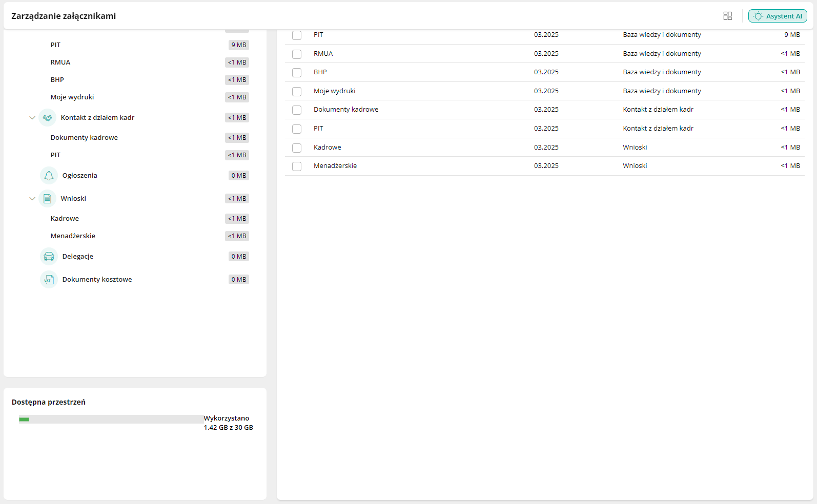Click the Wnioski cell in the Kadrowe row
Image resolution: width=817 pixels, height=504 pixels.
pyautogui.click(x=635, y=148)
